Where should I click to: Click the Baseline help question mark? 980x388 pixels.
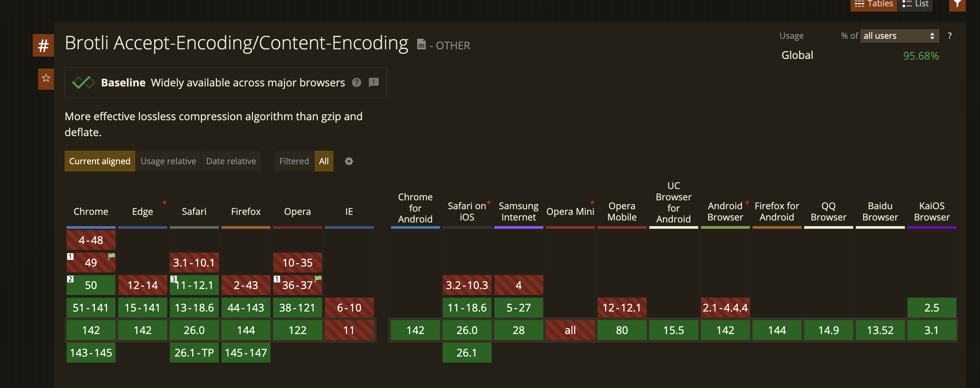click(x=356, y=82)
